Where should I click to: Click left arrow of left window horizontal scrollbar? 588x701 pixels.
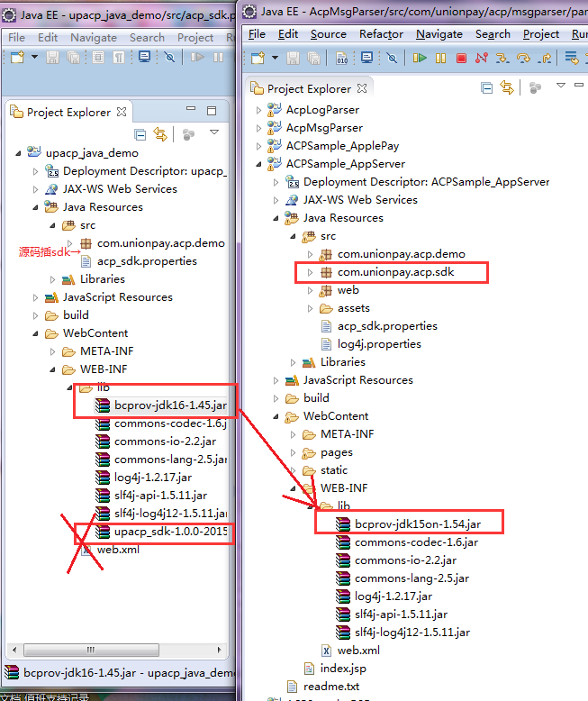pyautogui.click(x=14, y=650)
